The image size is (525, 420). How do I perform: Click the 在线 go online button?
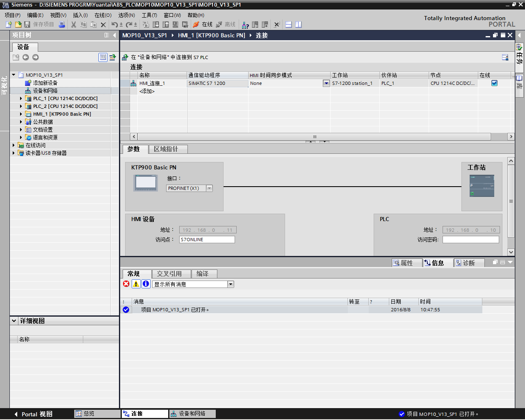203,25
